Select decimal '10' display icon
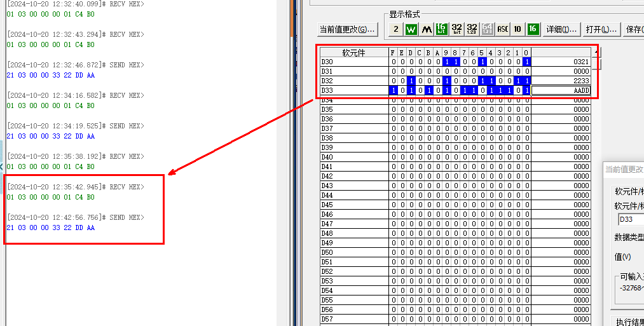 pos(517,29)
